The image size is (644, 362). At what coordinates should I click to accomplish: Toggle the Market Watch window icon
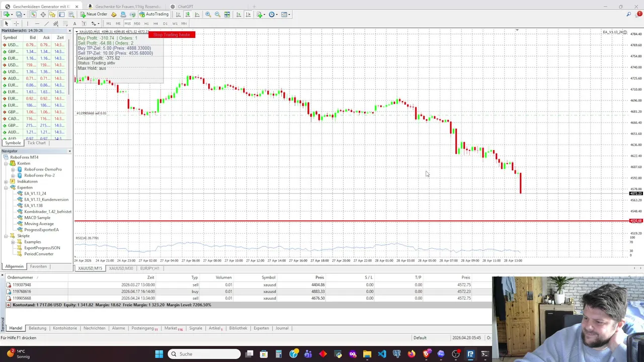coord(33,14)
